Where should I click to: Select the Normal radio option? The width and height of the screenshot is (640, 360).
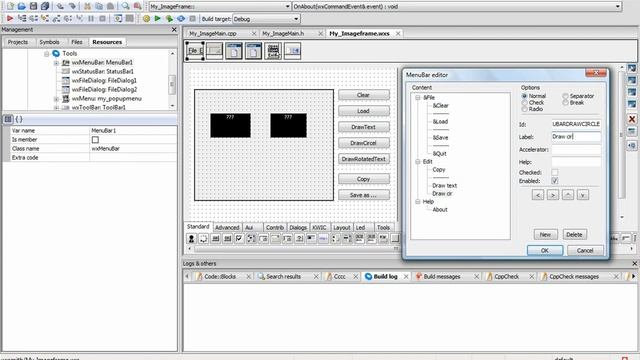click(x=524, y=96)
